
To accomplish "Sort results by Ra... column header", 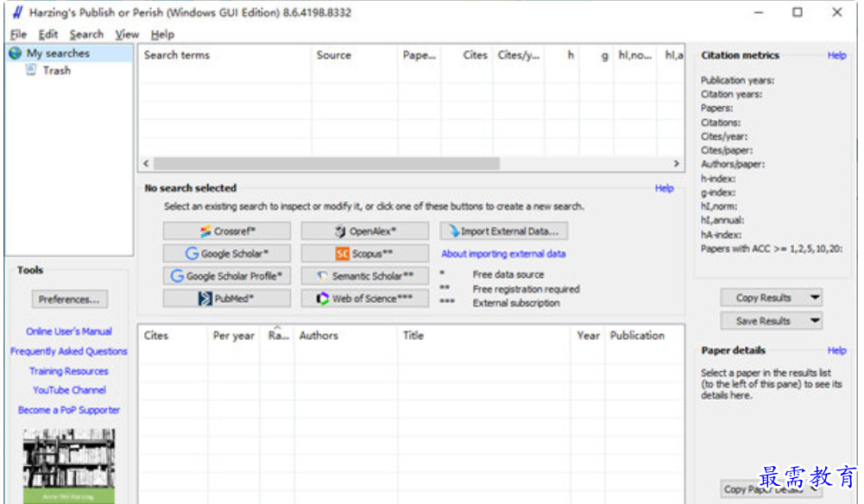I will point(277,336).
